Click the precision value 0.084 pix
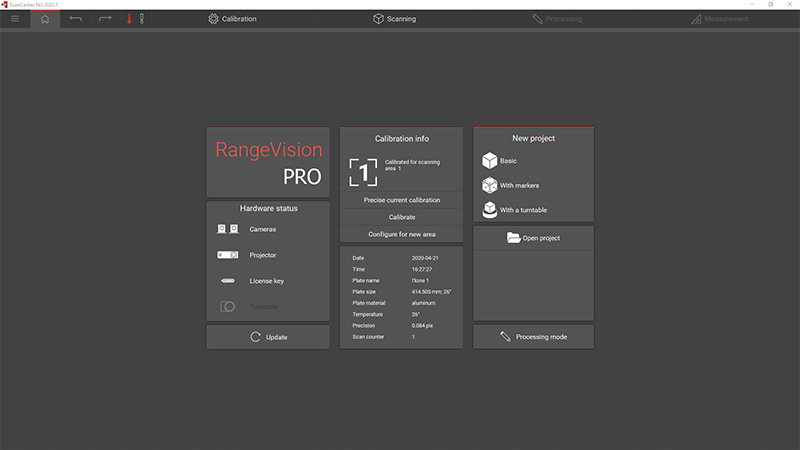This screenshot has width=800, height=450. [422, 326]
